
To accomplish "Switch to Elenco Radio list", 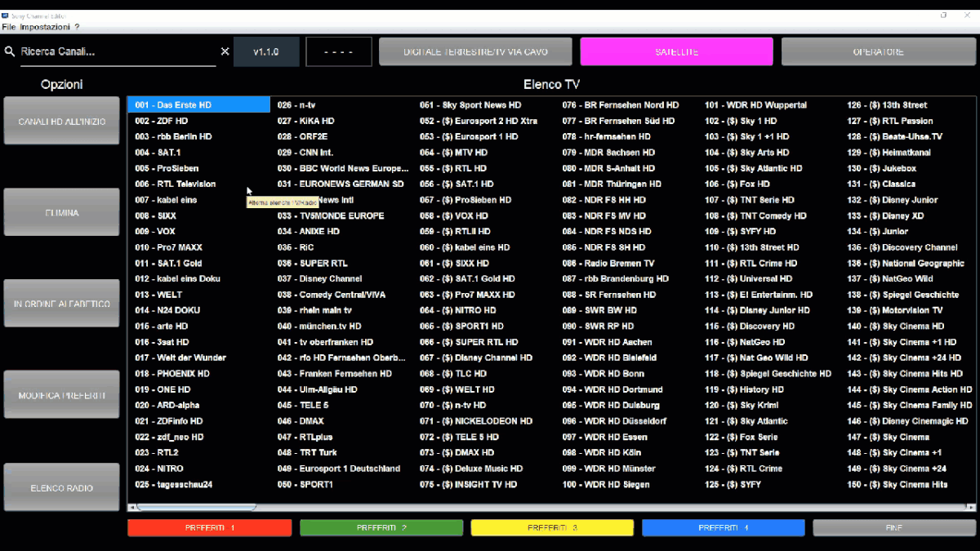I will click(62, 487).
